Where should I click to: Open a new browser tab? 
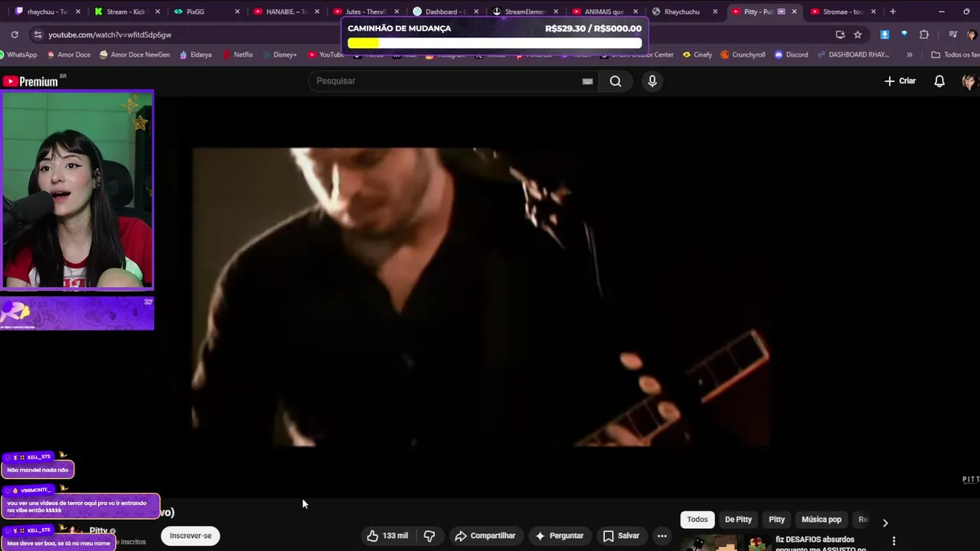[x=893, y=11]
